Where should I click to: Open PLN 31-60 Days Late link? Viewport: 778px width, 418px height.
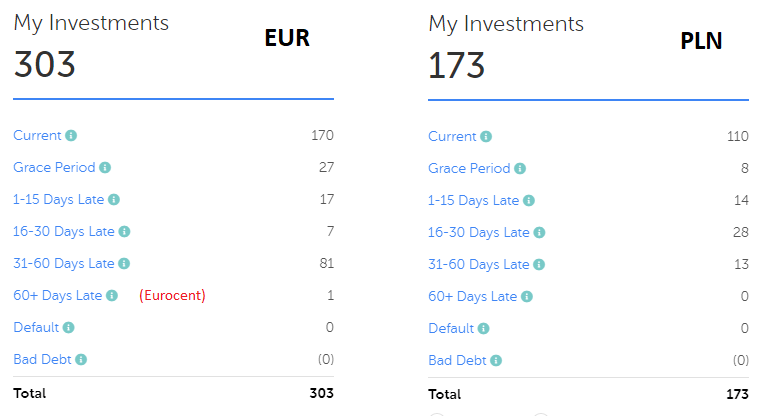(479, 265)
